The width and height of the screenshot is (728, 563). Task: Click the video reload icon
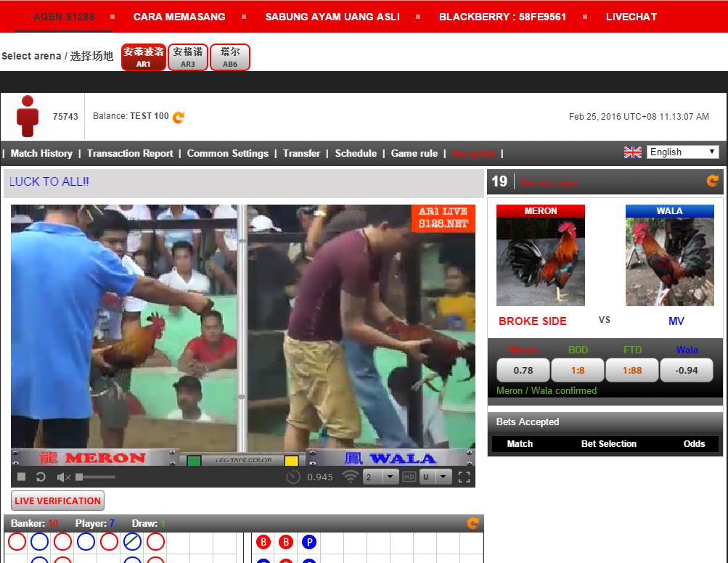click(x=41, y=477)
